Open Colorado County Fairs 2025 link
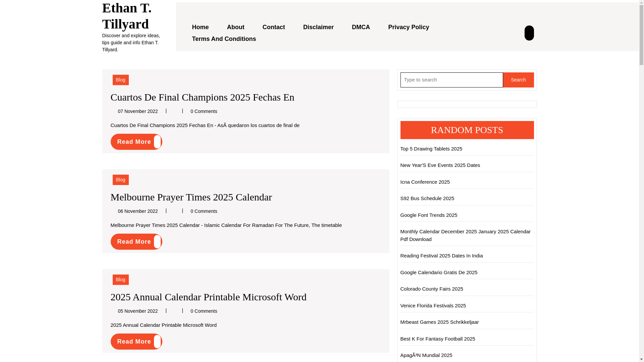Viewport: 644px width, 362px height. tap(432, 289)
